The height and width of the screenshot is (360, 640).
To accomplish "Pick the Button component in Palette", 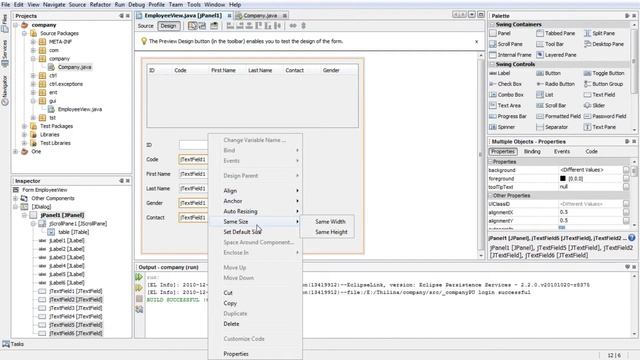I will pos(549,73).
